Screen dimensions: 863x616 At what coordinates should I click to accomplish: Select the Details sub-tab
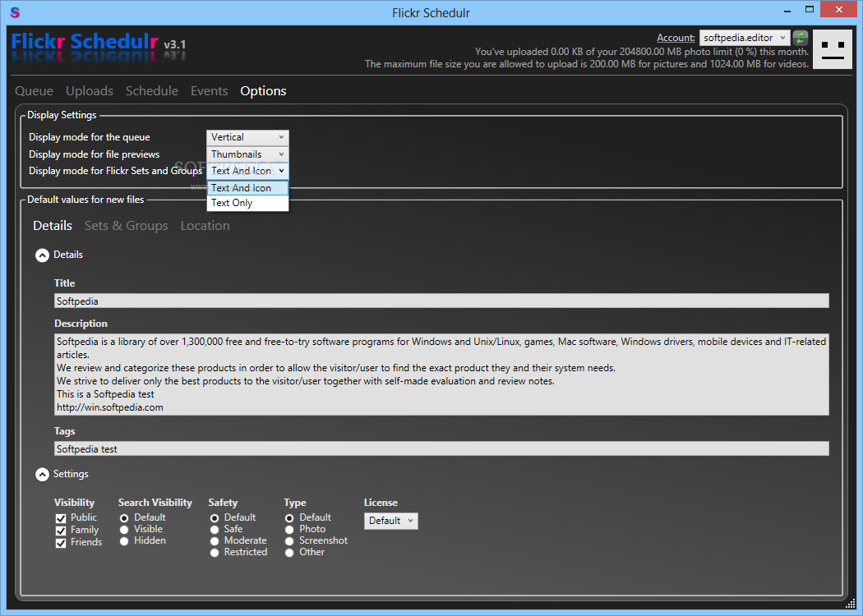[53, 226]
